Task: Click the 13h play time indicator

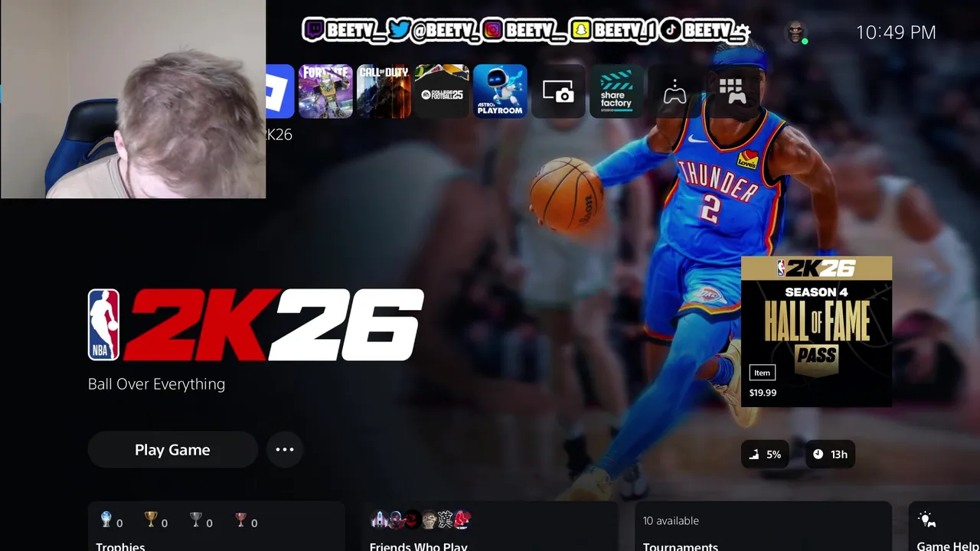Action: click(x=831, y=455)
